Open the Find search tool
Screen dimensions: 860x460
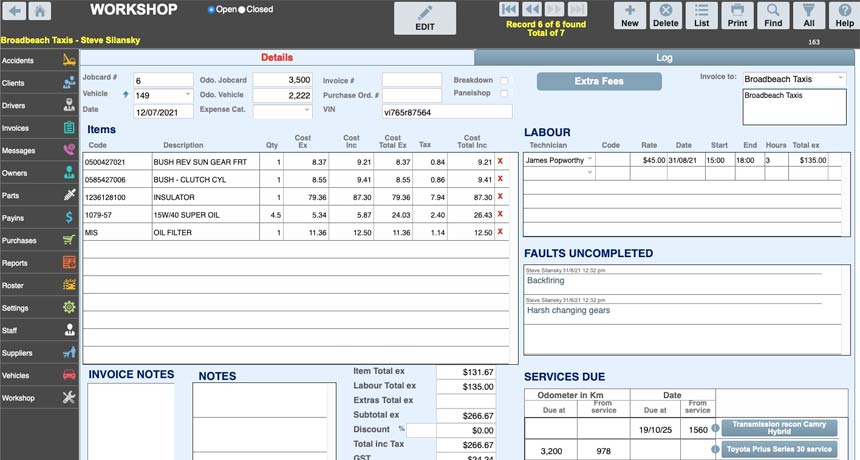point(773,16)
